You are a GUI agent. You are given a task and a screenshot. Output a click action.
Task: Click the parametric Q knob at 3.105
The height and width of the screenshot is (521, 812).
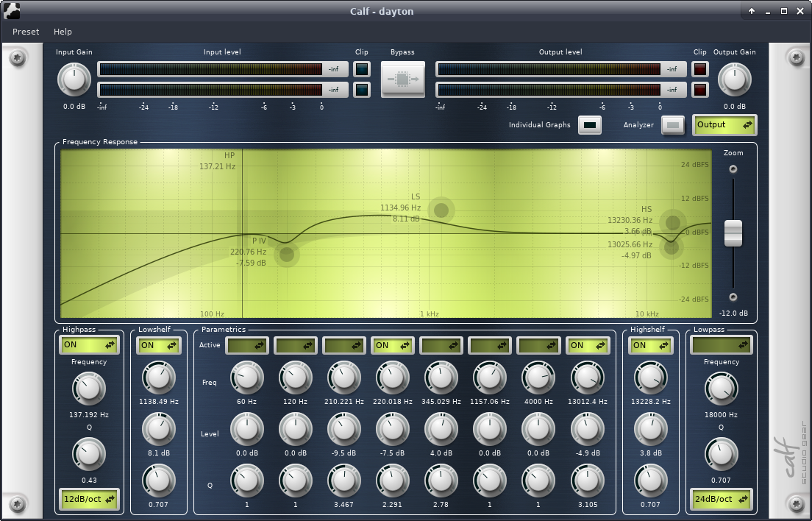click(587, 481)
